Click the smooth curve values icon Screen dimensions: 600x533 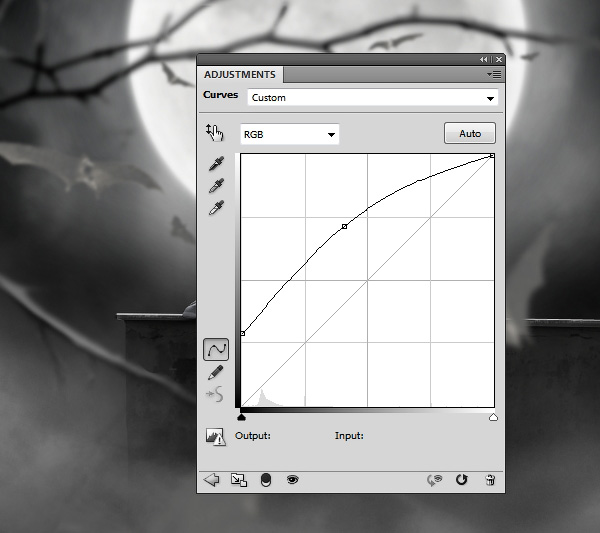click(x=215, y=394)
